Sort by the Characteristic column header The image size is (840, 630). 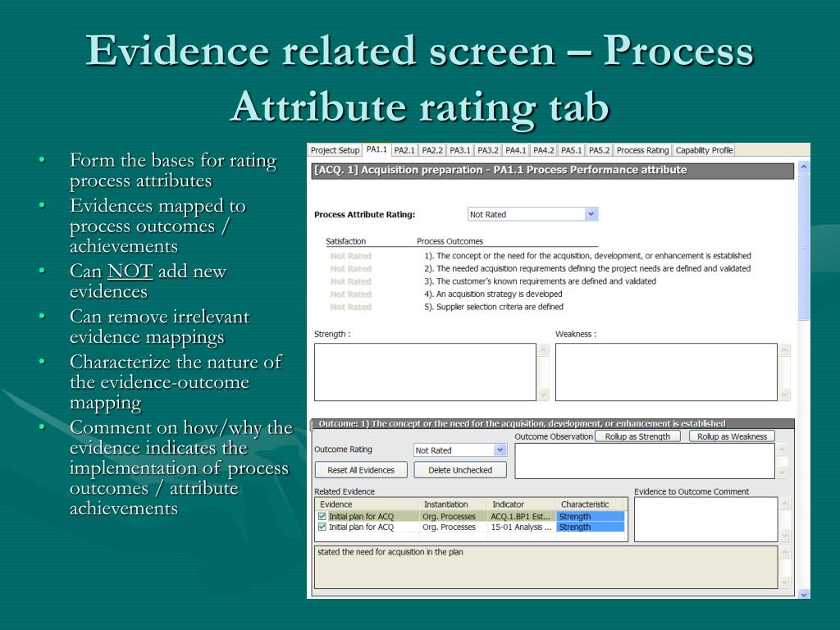coord(591,504)
